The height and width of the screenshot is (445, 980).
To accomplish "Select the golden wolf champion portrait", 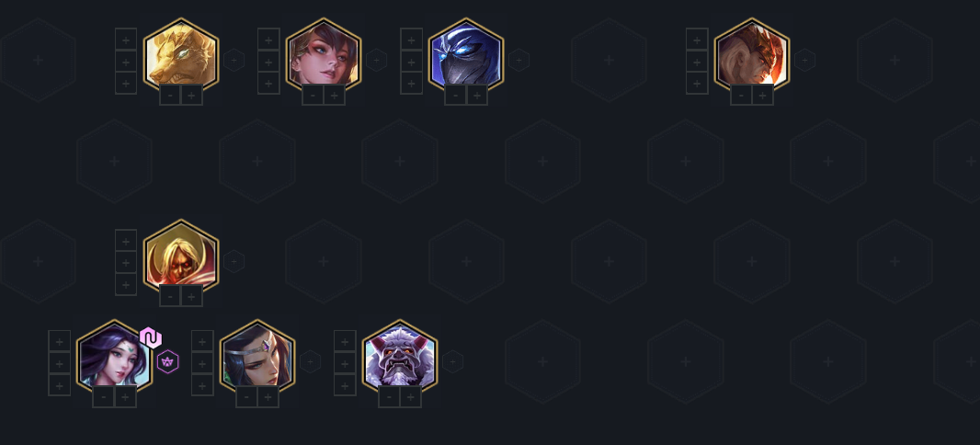I will click(180, 56).
